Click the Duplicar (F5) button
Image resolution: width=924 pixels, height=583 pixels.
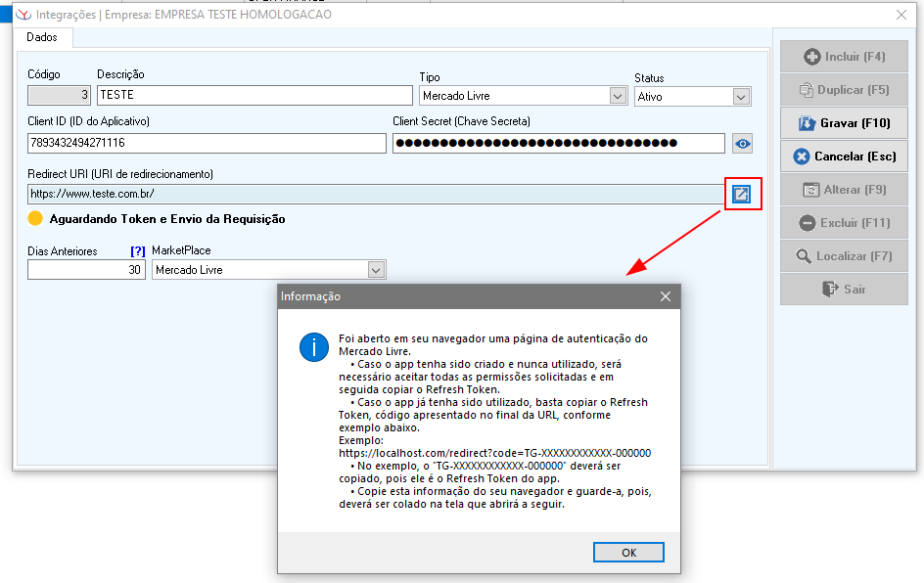(844, 90)
